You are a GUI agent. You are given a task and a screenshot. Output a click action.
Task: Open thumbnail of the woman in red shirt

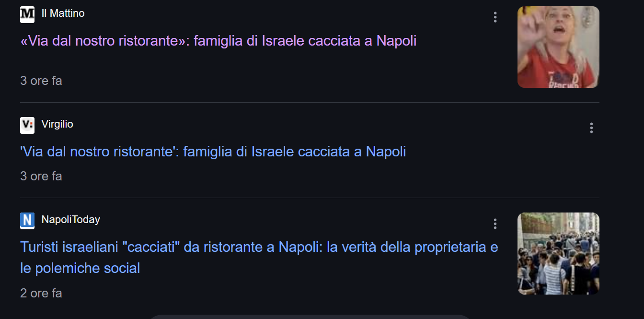click(558, 47)
